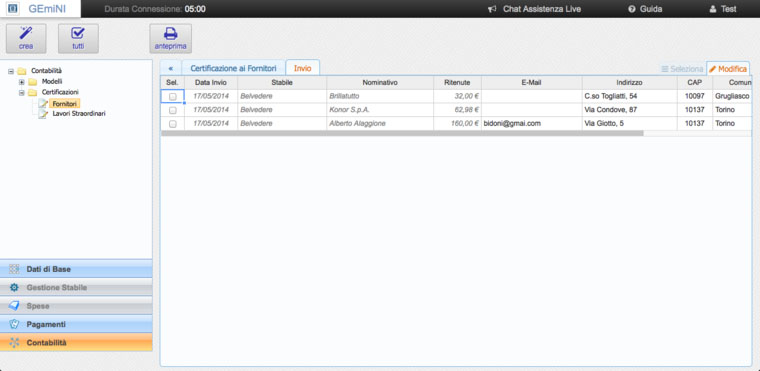Click the crea magic wand button
This screenshot has width=760, height=371.
(x=26, y=38)
